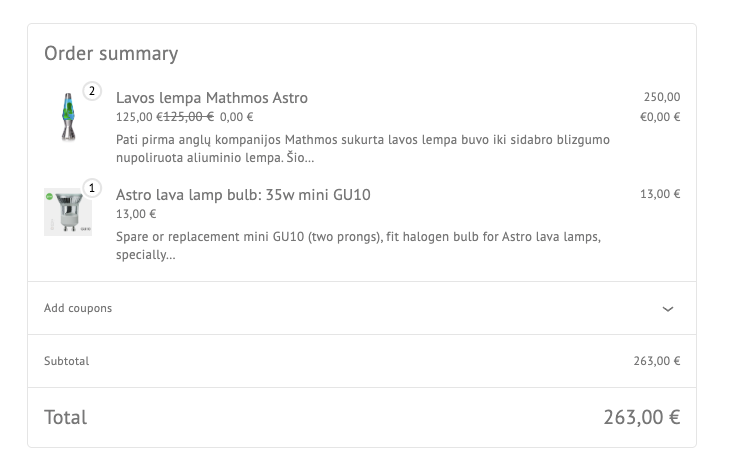Click the 13,00 € unit price under bulb title

136,213
